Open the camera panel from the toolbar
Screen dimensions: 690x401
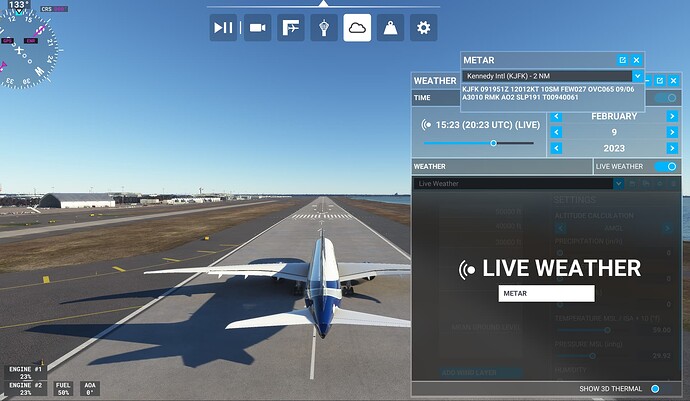point(257,28)
